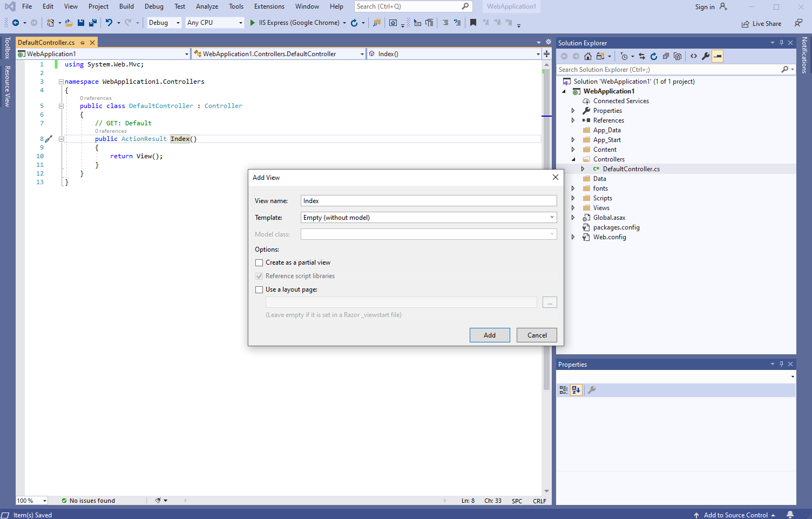812x519 pixels.
Task: Click Sync with Active Document icon
Action: 642,56
